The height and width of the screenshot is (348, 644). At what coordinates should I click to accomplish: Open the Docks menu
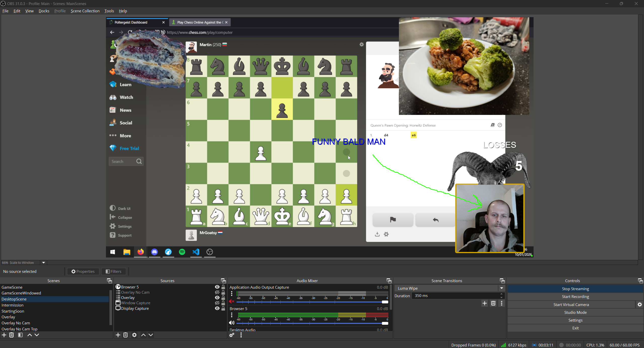pyautogui.click(x=44, y=11)
